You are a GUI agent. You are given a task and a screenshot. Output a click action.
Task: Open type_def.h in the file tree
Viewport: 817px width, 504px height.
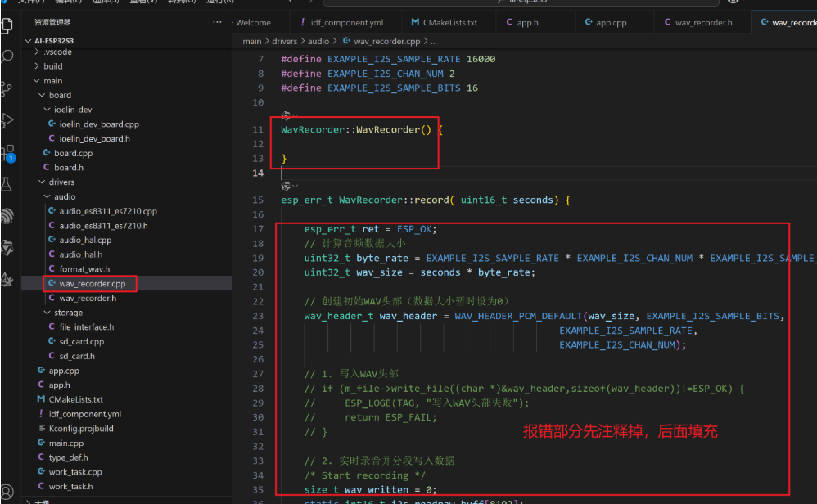(x=68, y=457)
